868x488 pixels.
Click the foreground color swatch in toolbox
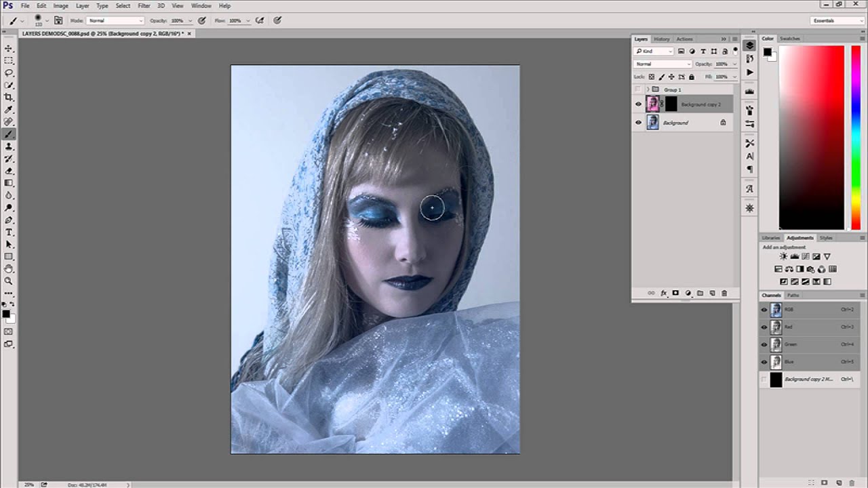point(5,313)
